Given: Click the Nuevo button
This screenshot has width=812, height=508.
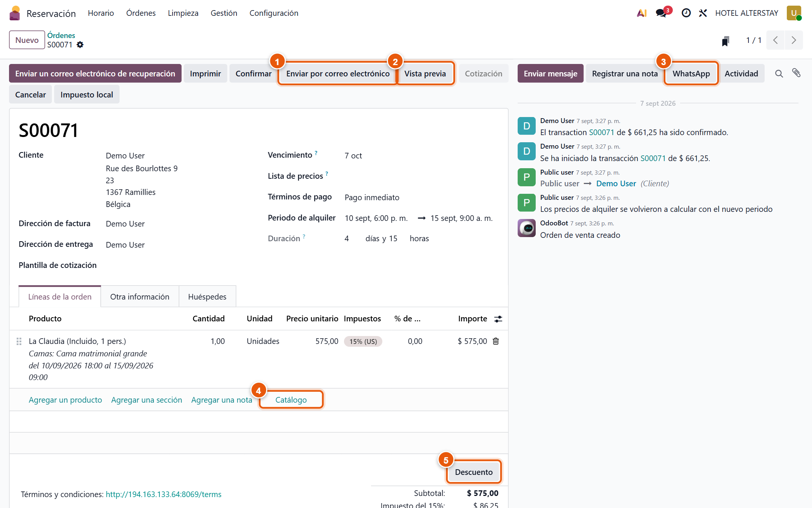Looking at the screenshot, I should [x=27, y=40].
